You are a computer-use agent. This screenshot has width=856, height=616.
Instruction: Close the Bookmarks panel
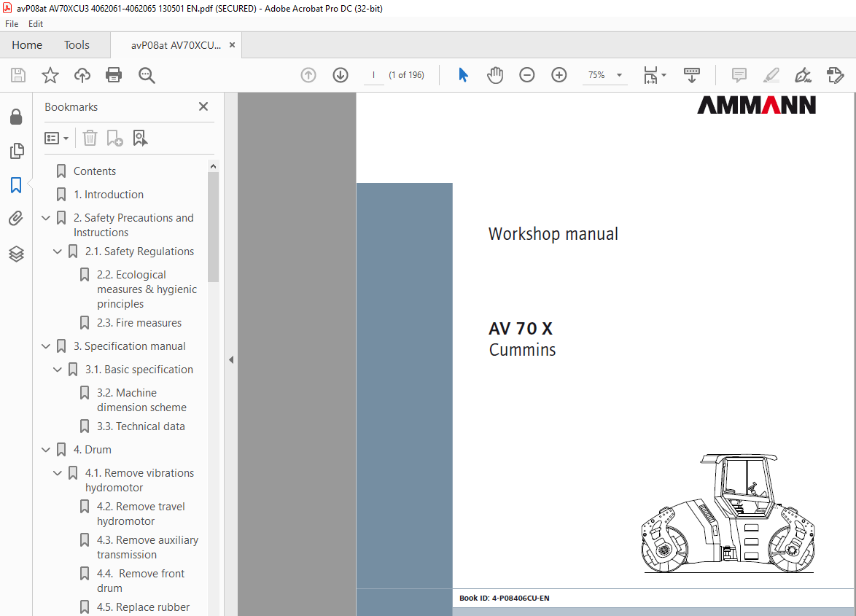[x=203, y=106]
